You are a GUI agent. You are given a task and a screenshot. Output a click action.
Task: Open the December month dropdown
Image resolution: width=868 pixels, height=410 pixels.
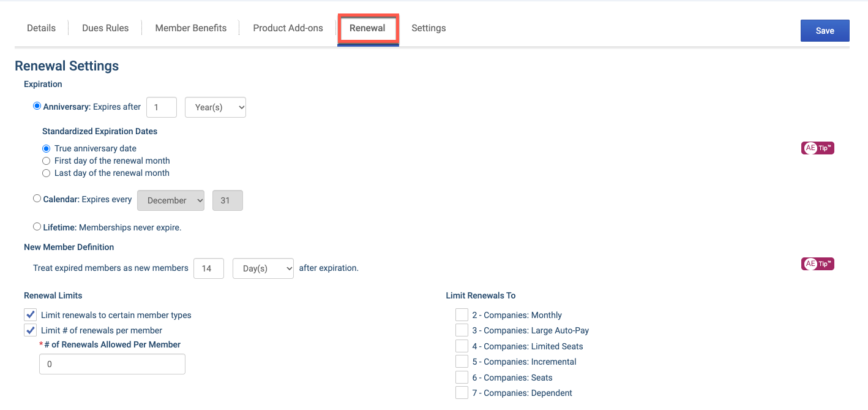(171, 200)
